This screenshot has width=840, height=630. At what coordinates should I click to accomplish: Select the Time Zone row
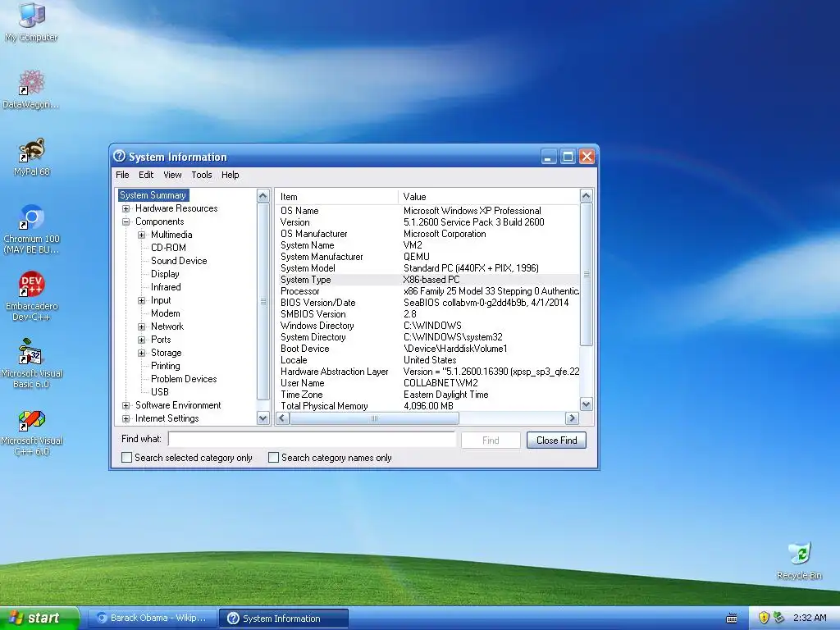click(427, 395)
